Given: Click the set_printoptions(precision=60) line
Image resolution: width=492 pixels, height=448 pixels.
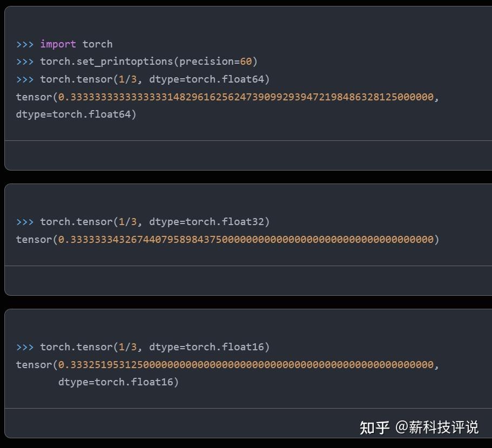Looking at the screenshot, I should pyautogui.click(x=149, y=62).
